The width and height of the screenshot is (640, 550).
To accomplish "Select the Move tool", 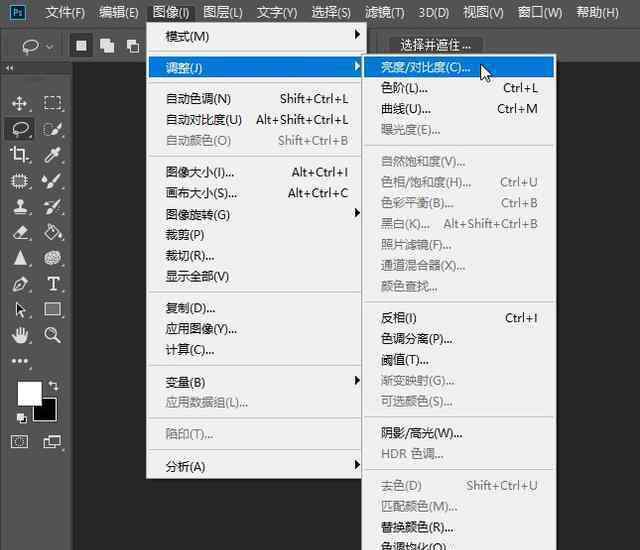I will [x=19, y=103].
